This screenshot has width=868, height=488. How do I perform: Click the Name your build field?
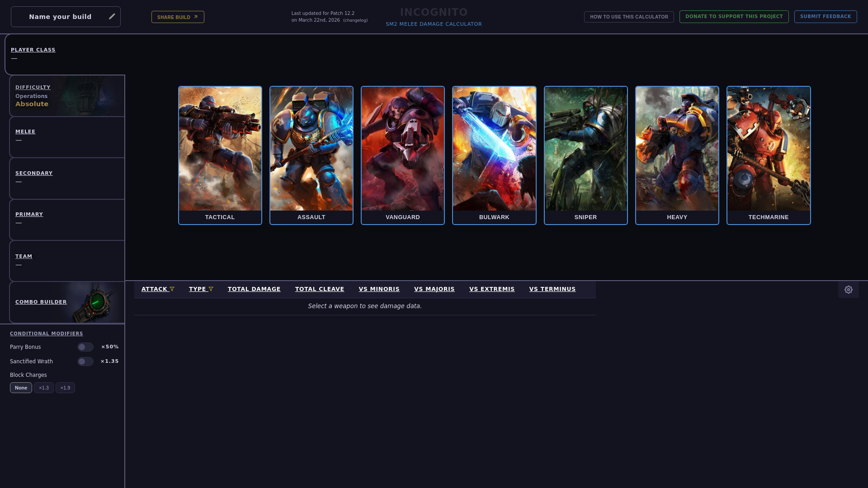coord(66,17)
